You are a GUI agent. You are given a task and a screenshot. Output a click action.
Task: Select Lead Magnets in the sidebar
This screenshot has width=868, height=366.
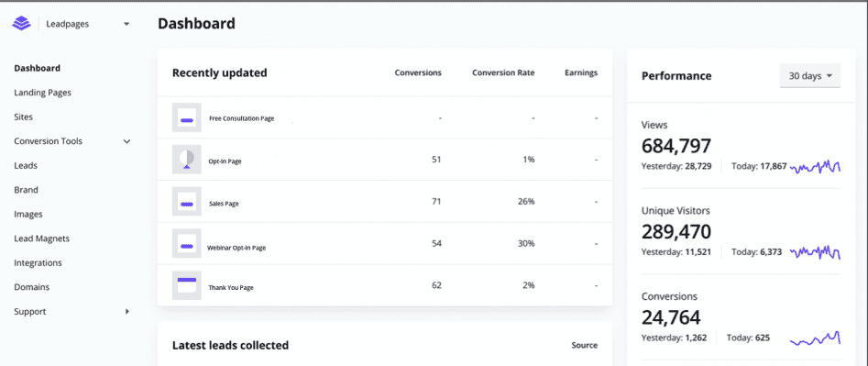41,238
